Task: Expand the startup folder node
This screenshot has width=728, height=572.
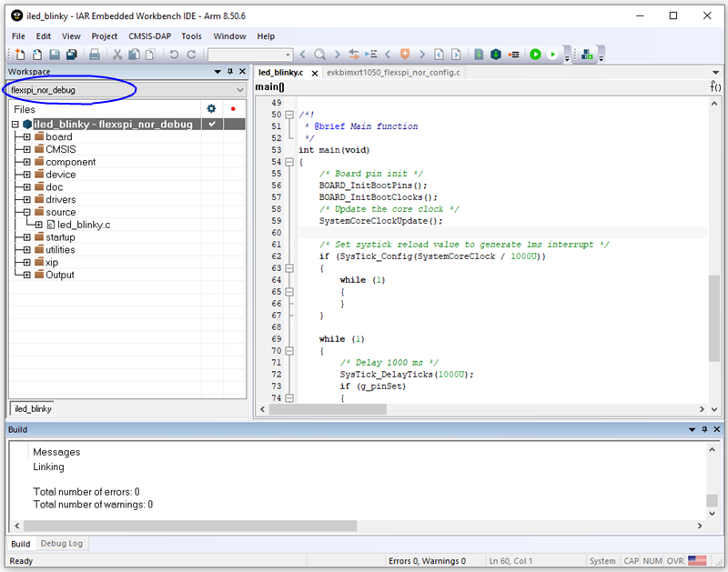Action: click(27, 237)
